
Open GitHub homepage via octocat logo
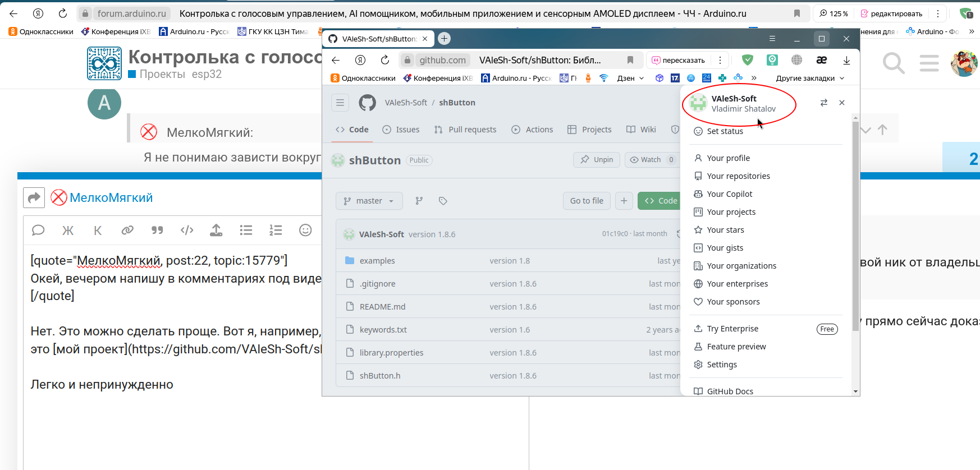point(368,103)
